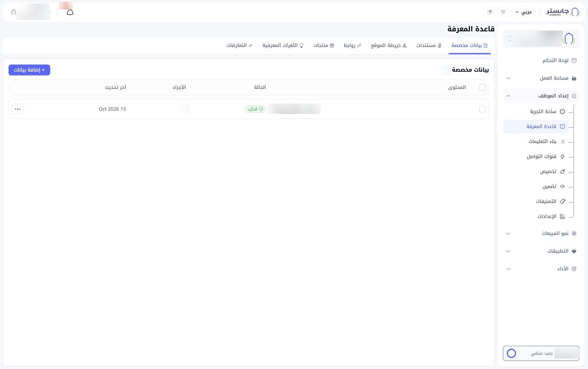Switch to the منتجات tab
This screenshot has height=369, width=588.
pyautogui.click(x=324, y=46)
